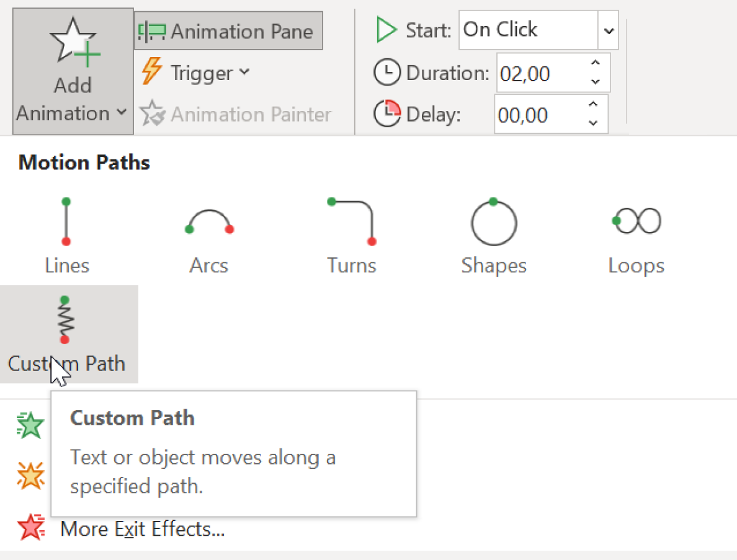Screen dimensions: 737x560
Task: Open the Start dropdown
Action: pyautogui.click(x=607, y=30)
